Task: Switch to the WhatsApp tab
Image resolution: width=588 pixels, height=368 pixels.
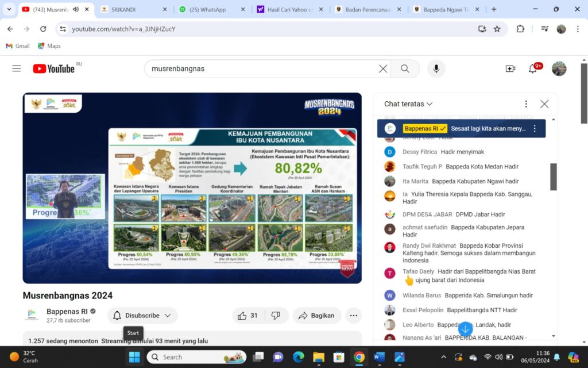Action: click(212, 9)
